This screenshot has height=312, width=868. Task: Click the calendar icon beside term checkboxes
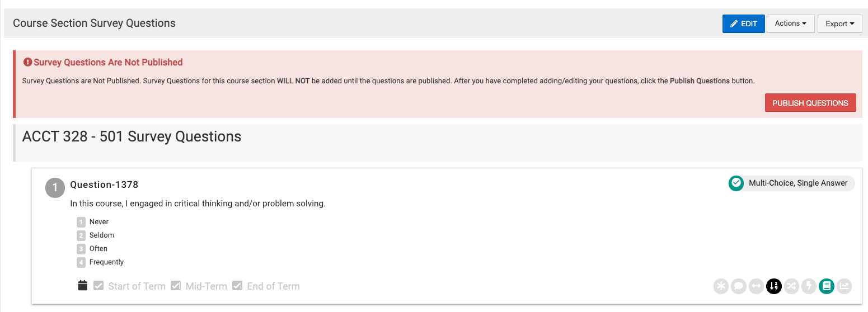83,286
